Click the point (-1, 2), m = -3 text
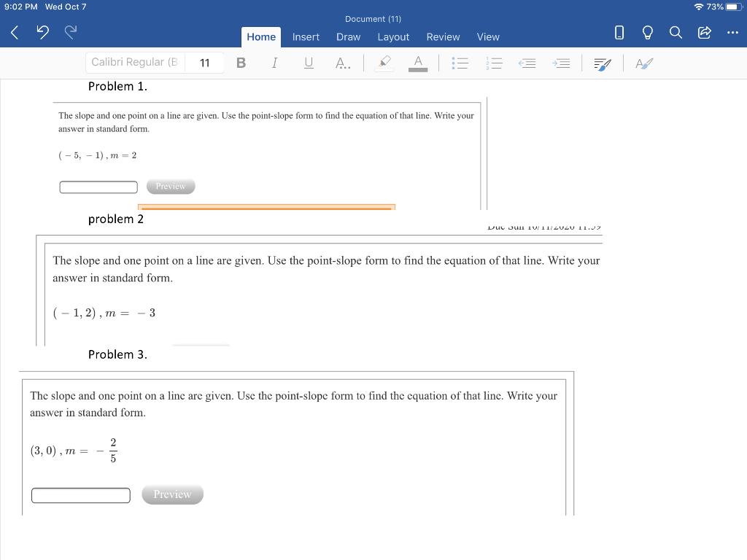The height and width of the screenshot is (560, 747). tap(104, 313)
